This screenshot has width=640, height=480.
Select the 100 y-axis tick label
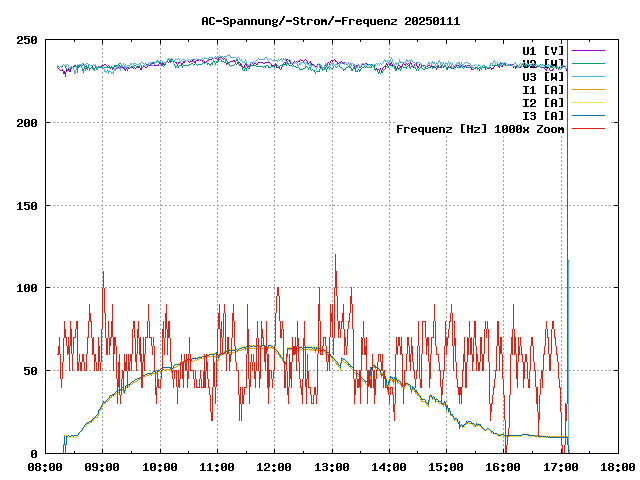[27, 288]
